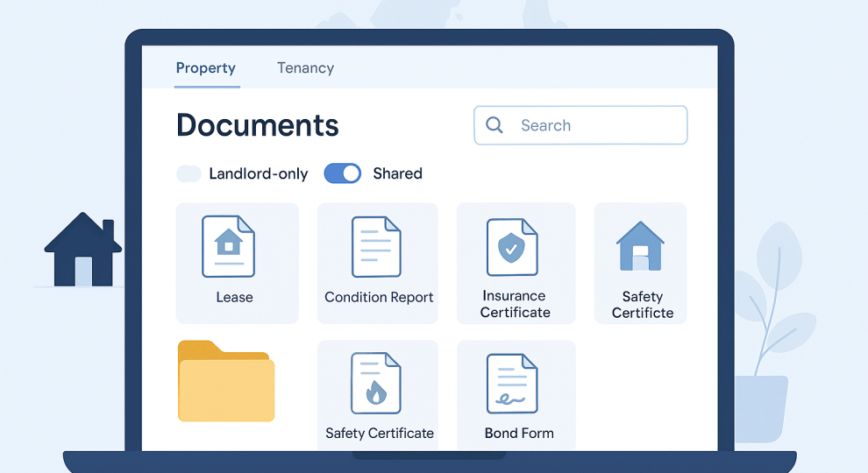Click the Safety Certificate flame icon
Viewport: 868px width, 473px height.
point(376,383)
